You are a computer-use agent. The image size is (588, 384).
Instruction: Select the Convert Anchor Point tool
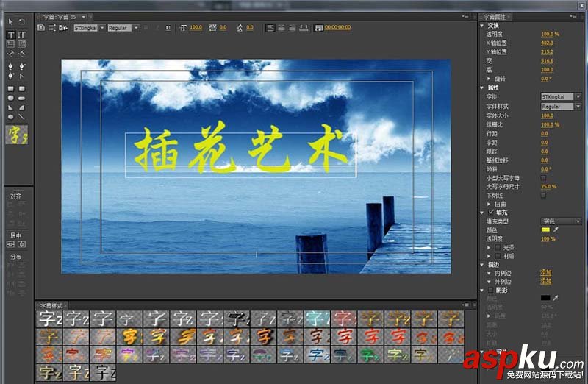(22, 76)
